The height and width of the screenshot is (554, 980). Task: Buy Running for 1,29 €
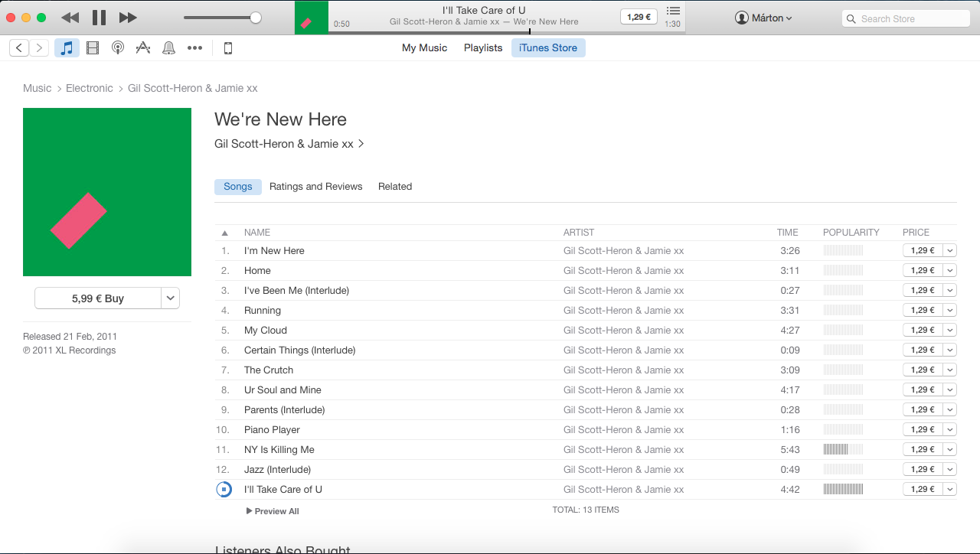pyautogui.click(x=923, y=310)
